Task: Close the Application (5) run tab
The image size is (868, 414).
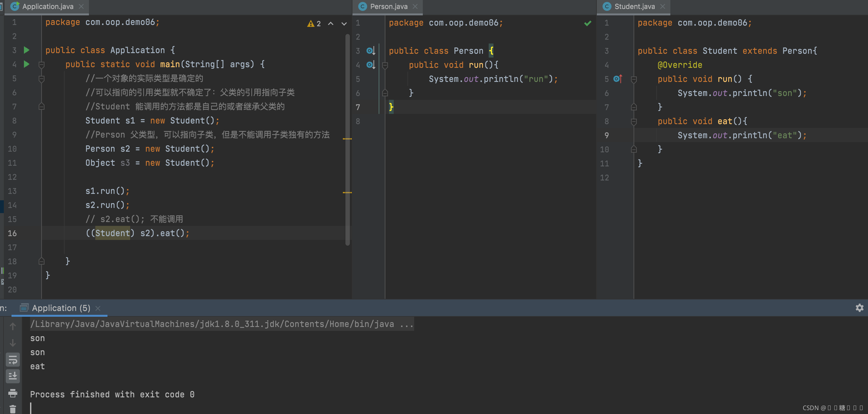Action: coord(98,308)
